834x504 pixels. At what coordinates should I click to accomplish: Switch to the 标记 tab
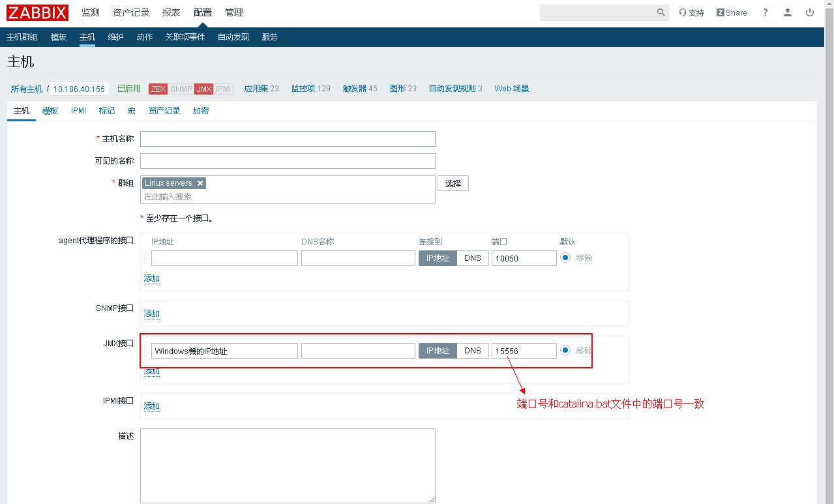click(x=107, y=111)
